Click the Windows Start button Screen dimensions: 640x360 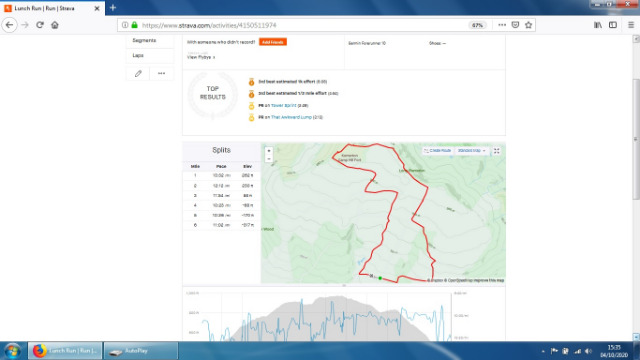12,351
